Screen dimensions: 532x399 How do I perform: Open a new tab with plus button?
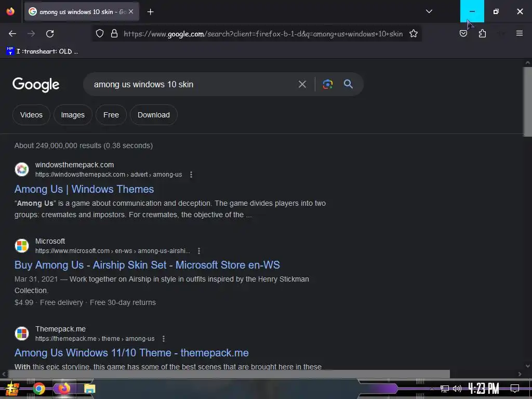(150, 12)
